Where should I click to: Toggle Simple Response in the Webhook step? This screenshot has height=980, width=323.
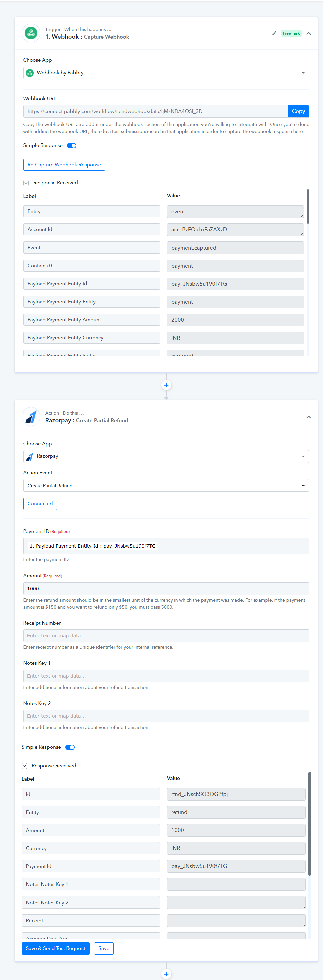click(x=72, y=146)
